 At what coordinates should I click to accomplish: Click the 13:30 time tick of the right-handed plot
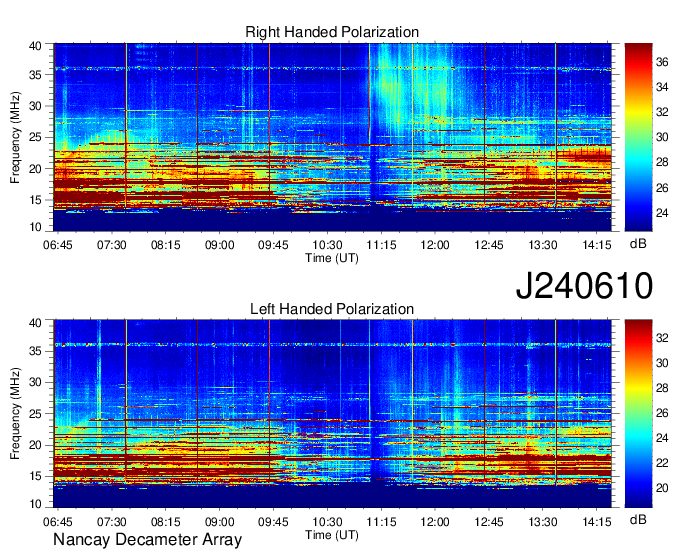[x=543, y=245]
